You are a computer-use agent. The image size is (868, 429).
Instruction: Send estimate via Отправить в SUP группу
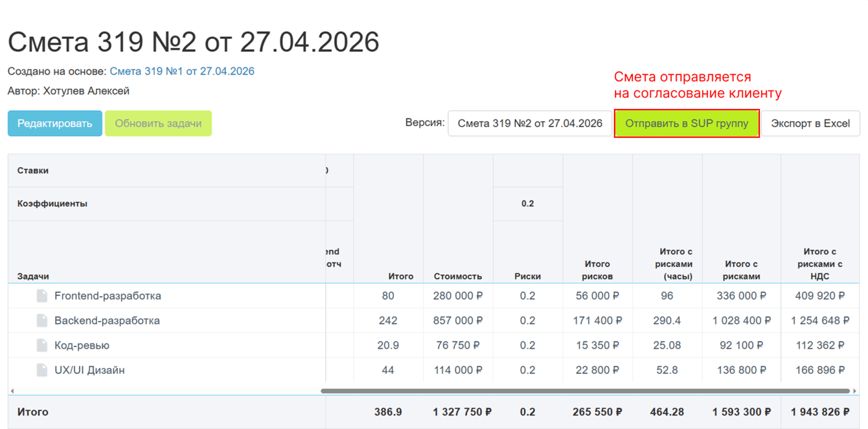point(687,123)
